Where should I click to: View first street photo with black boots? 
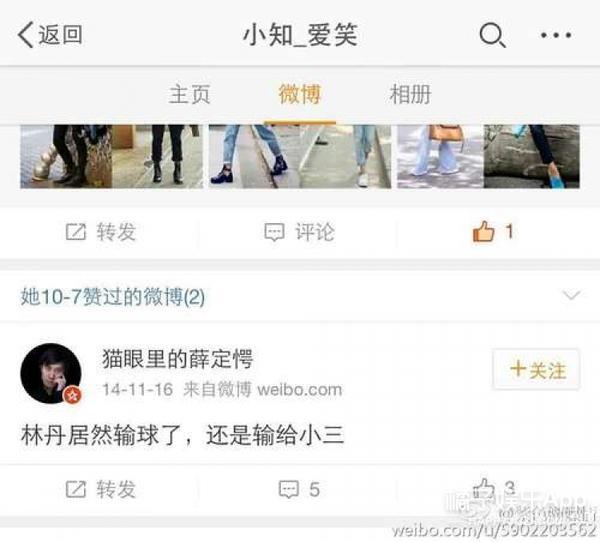[111, 156]
